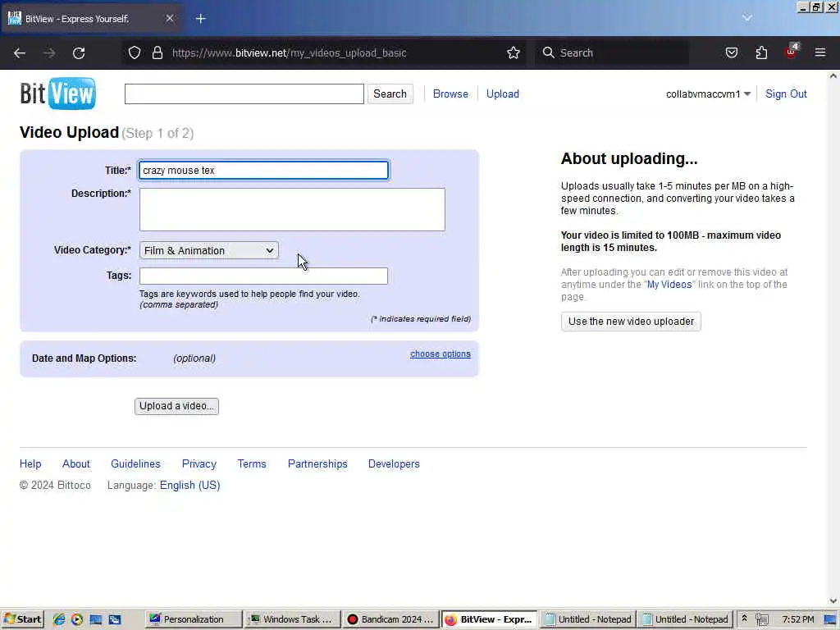
Task: Open the About footer link
Action: pyautogui.click(x=76, y=464)
